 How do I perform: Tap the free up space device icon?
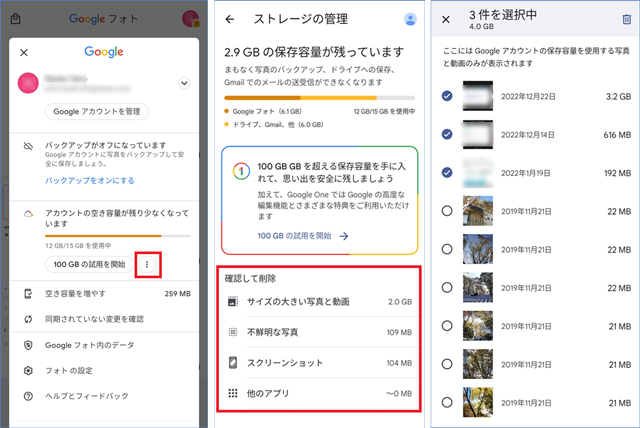tap(28, 294)
